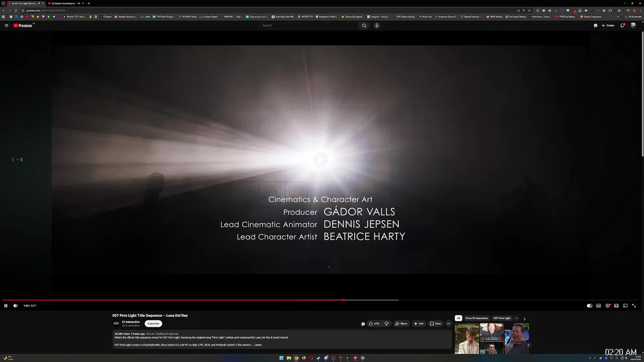Viewport: 644px width, 362px height.
Task: Bookmark this page with star
Action: [x=529, y=11]
